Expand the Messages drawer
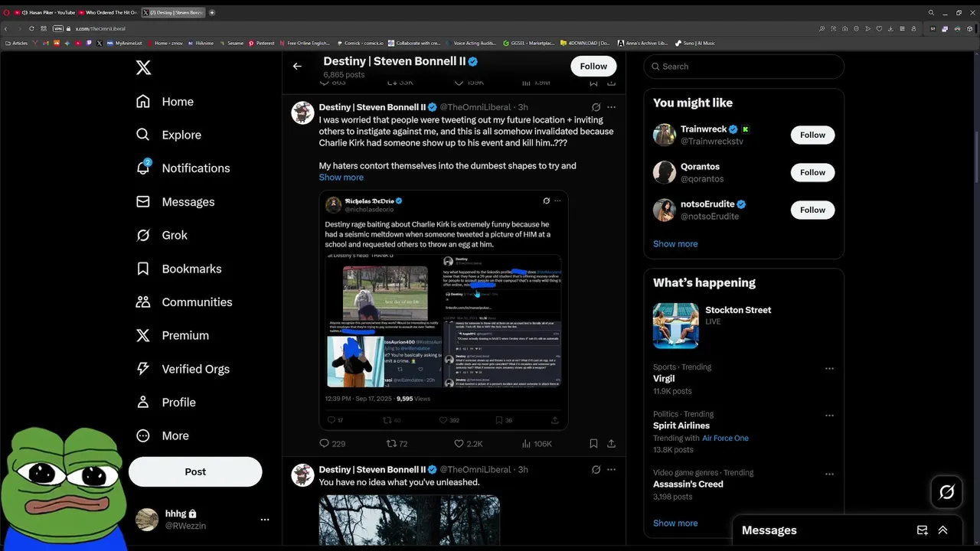This screenshot has width=980, height=551. (942, 530)
